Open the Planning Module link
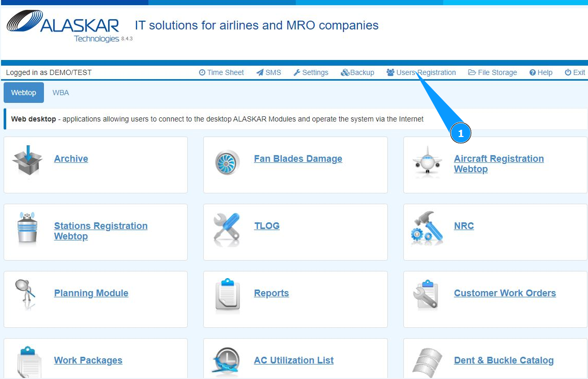588x379 pixels. click(91, 293)
